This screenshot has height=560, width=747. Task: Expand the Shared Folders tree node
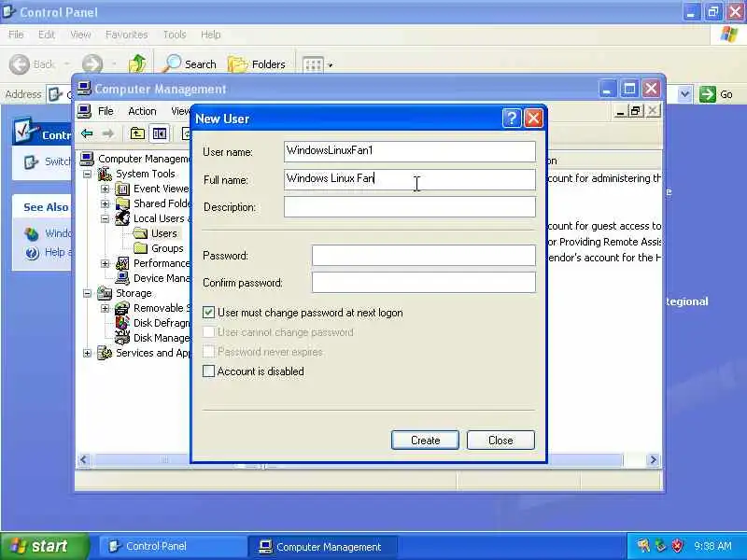pyautogui.click(x=105, y=203)
